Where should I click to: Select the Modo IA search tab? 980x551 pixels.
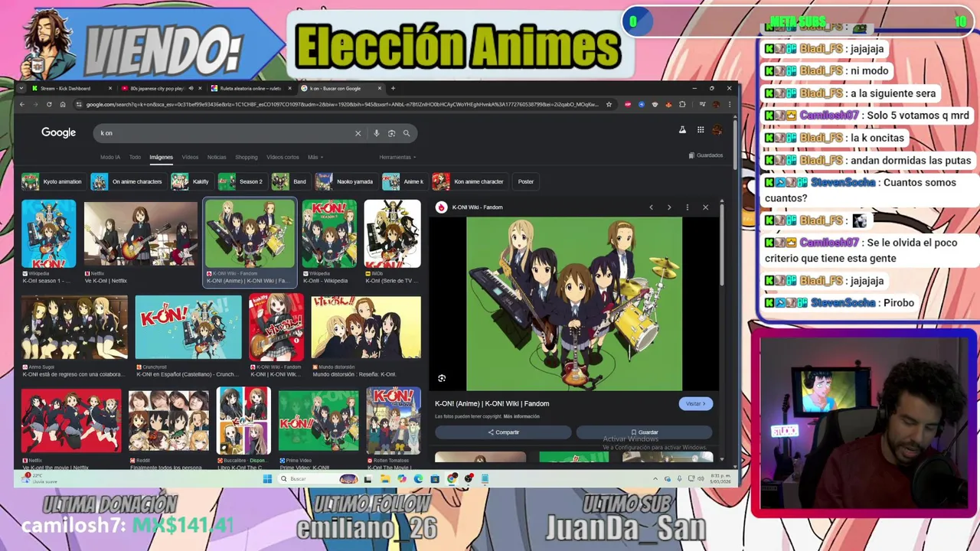pyautogui.click(x=110, y=157)
